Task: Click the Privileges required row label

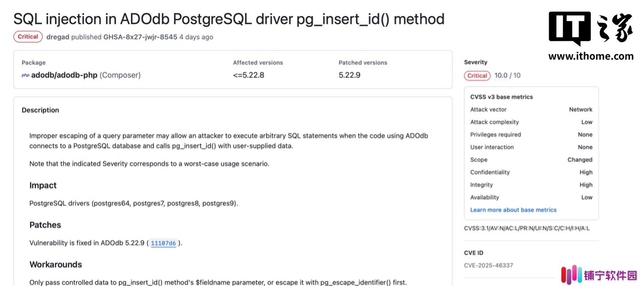Action: click(x=496, y=135)
